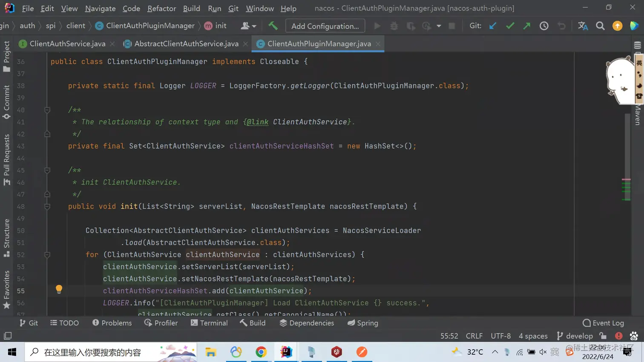Close the ClientAuthPluginManager.java tab
The image size is (644, 362).
click(x=378, y=44)
